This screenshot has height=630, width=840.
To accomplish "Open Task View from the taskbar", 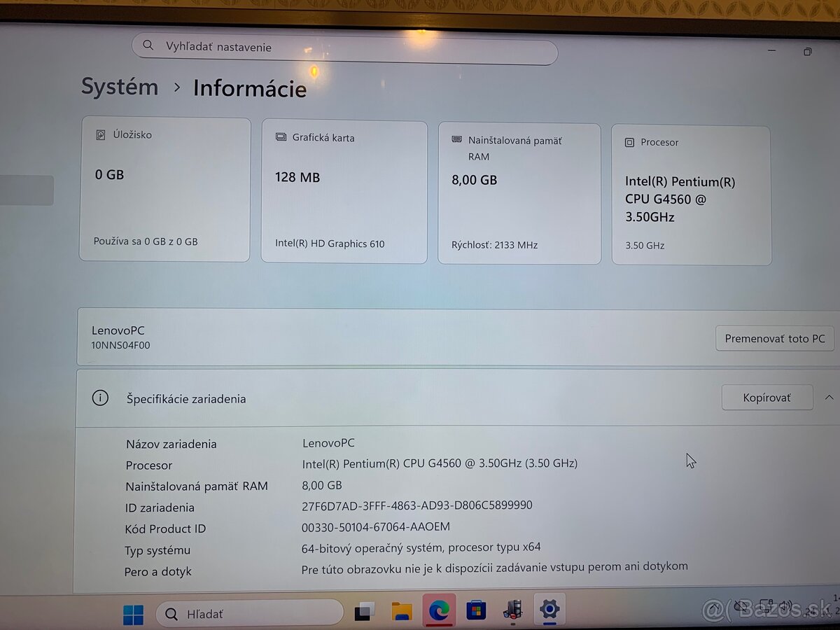I will (x=363, y=610).
